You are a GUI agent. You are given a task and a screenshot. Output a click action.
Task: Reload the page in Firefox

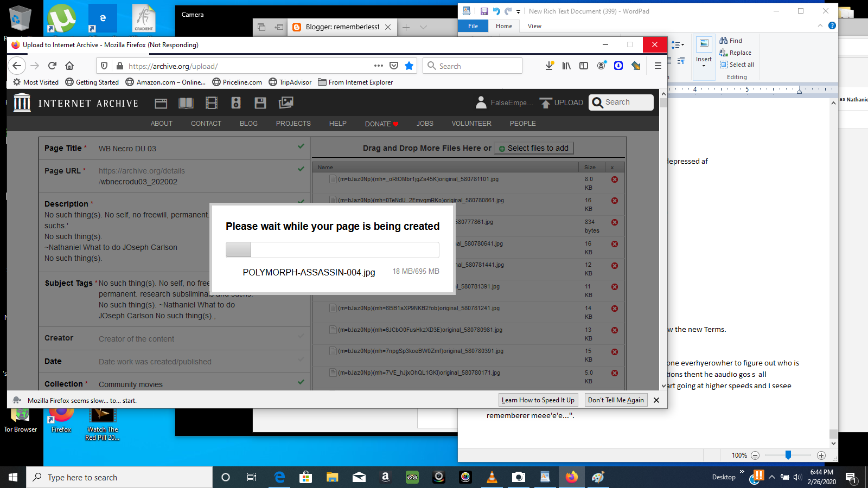point(52,66)
